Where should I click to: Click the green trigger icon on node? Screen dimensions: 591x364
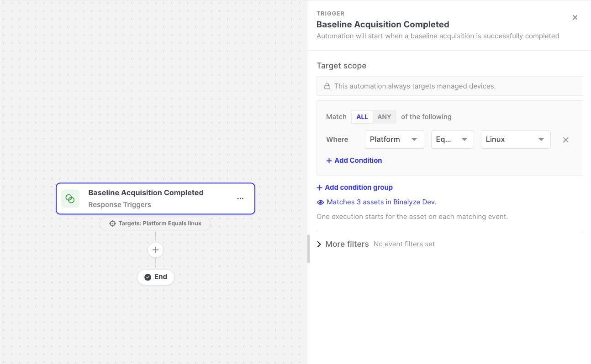(70, 198)
